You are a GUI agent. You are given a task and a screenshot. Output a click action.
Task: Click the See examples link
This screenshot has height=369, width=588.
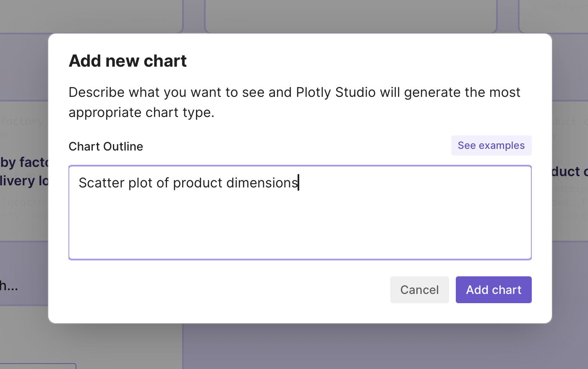[491, 145]
